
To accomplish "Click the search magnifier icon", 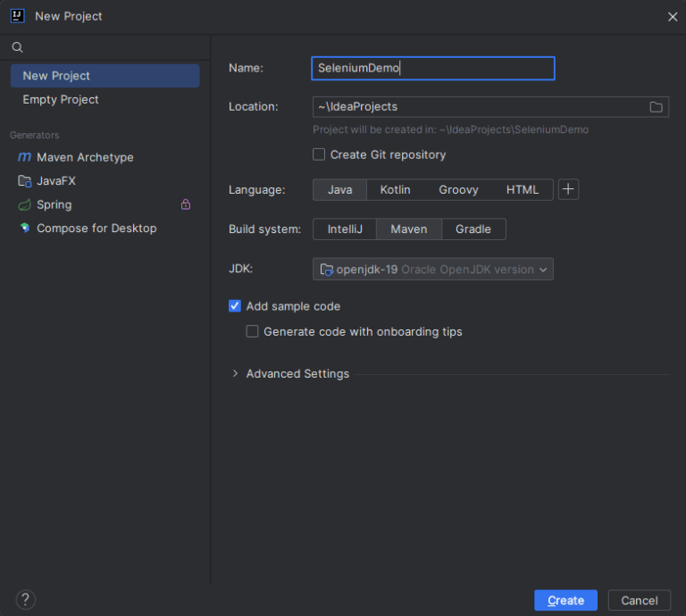I will [x=18, y=47].
